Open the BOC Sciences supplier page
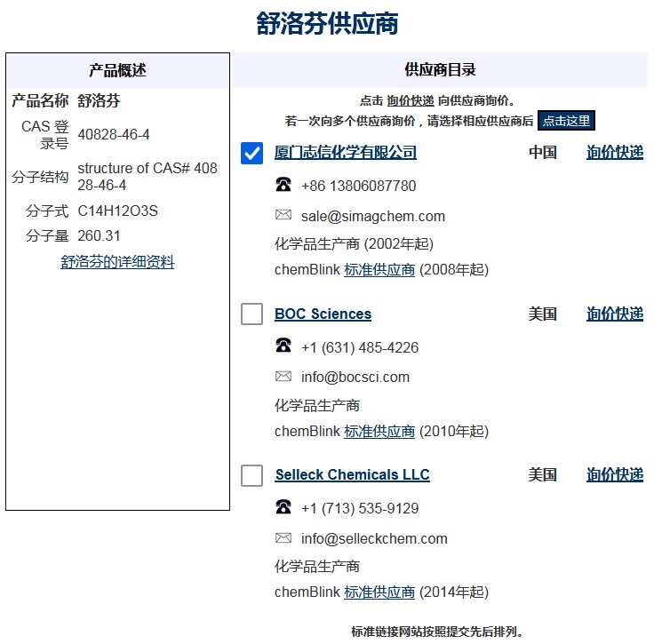 pyautogui.click(x=323, y=314)
